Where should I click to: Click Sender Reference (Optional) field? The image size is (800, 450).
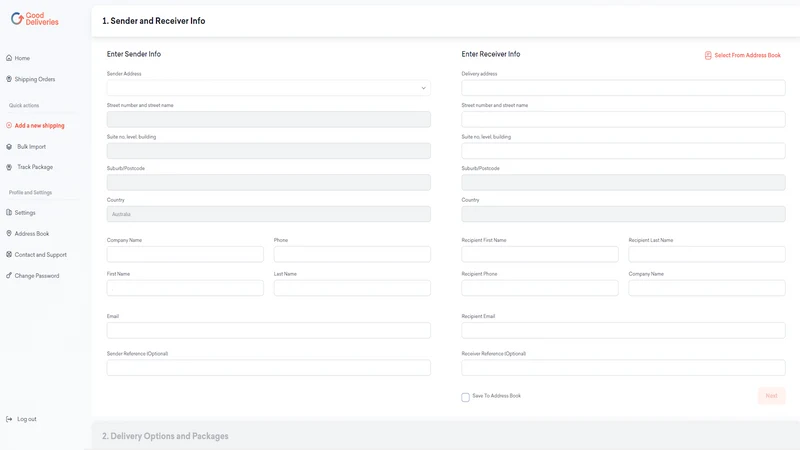point(268,367)
